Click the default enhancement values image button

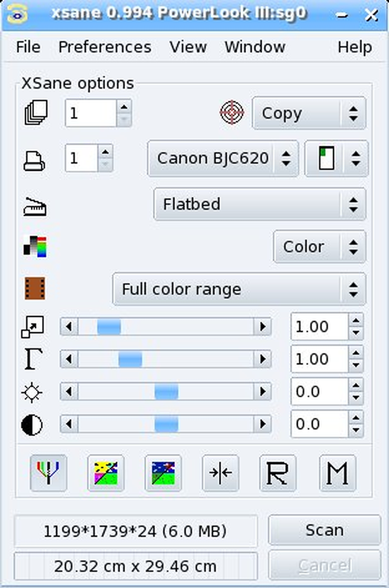coord(163,472)
